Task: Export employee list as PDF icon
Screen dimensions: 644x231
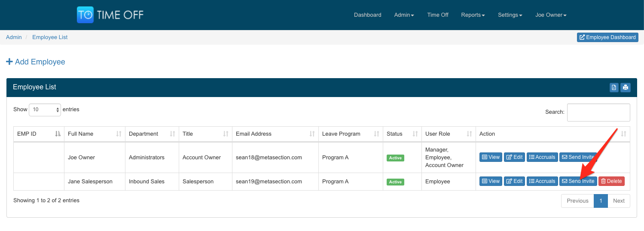Action: pyautogui.click(x=614, y=88)
